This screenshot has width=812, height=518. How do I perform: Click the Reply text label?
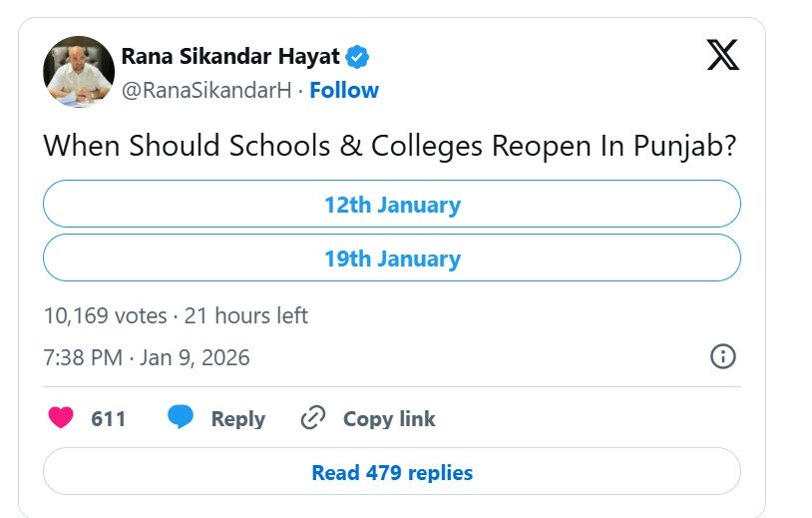(x=237, y=419)
